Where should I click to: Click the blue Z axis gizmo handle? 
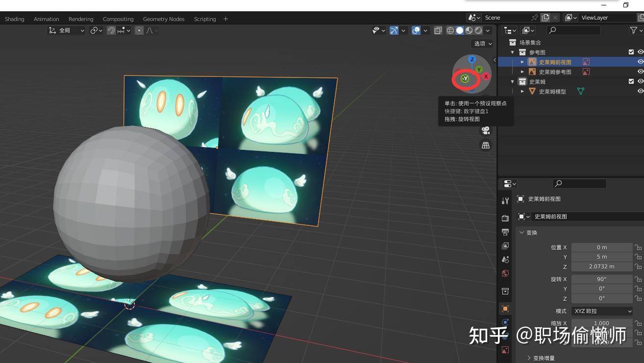click(472, 59)
